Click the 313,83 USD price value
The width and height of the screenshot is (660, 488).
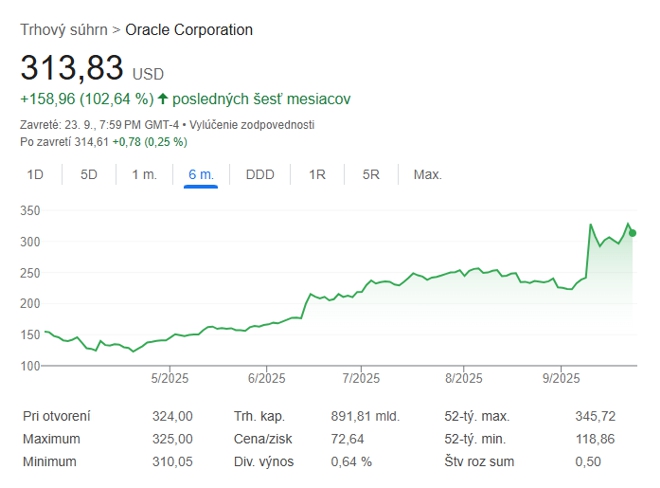pyautogui.click(x=72, y=69)
